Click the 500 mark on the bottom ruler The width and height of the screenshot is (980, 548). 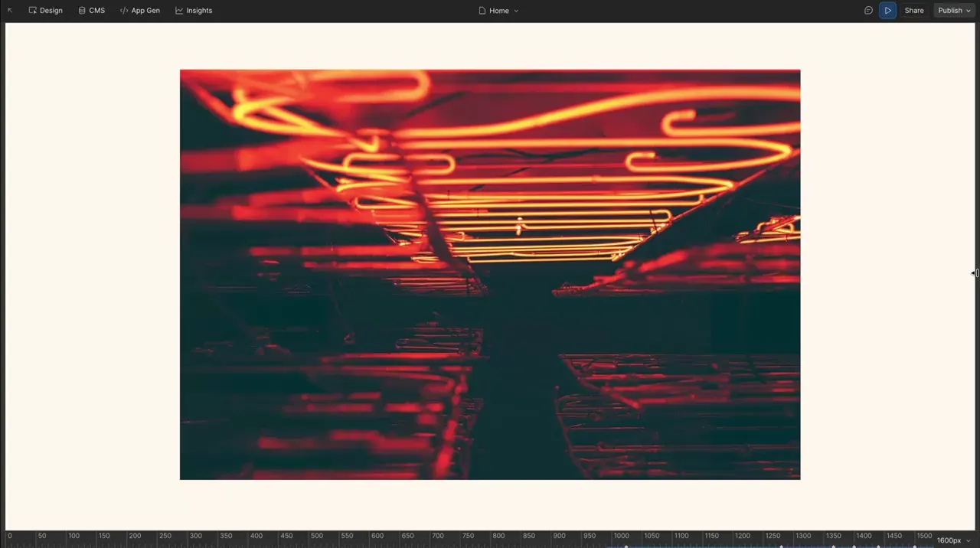point(317,537)
